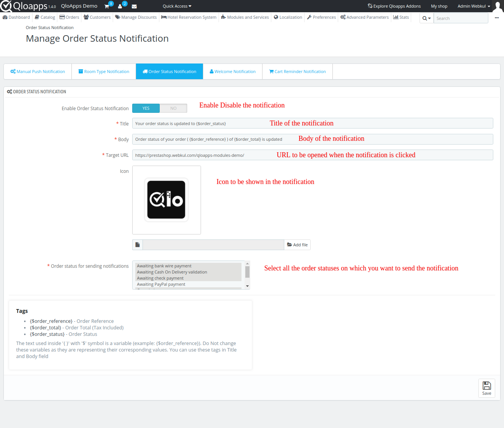Open the search scope dropdown
Image resolution: width=504 pixels, height=428 pixels.
point(426,18)
